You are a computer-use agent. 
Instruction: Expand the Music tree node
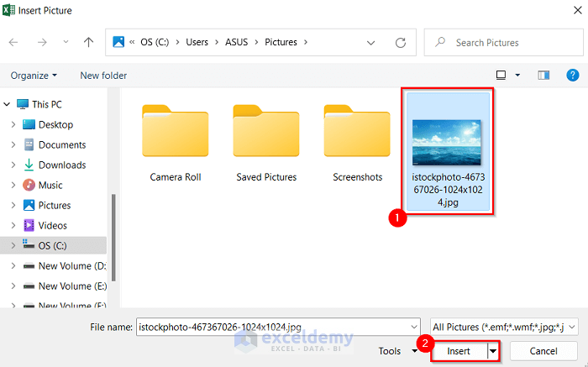(x=13, y=186)
